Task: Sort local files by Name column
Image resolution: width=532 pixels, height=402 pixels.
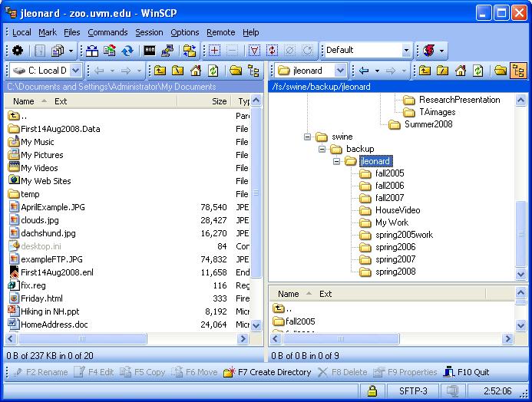Action: click(x=24, y=101)
